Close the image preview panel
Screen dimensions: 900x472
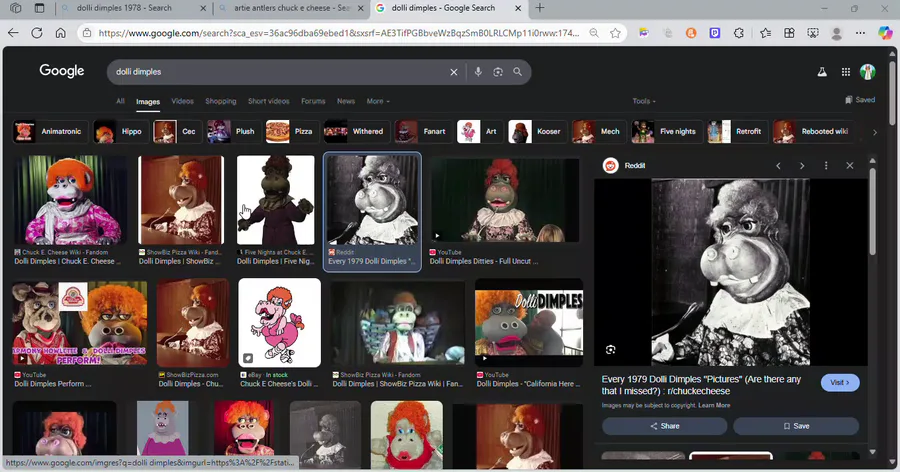[x=849, y=165]
